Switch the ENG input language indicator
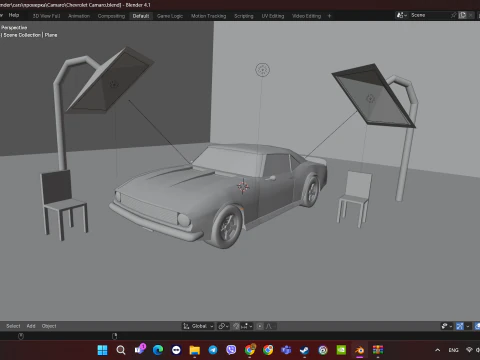 pos(454,350)
